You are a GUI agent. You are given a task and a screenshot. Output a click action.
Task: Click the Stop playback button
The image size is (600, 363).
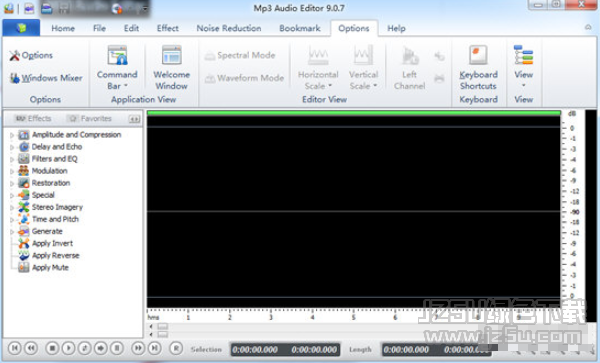[52, 348]
